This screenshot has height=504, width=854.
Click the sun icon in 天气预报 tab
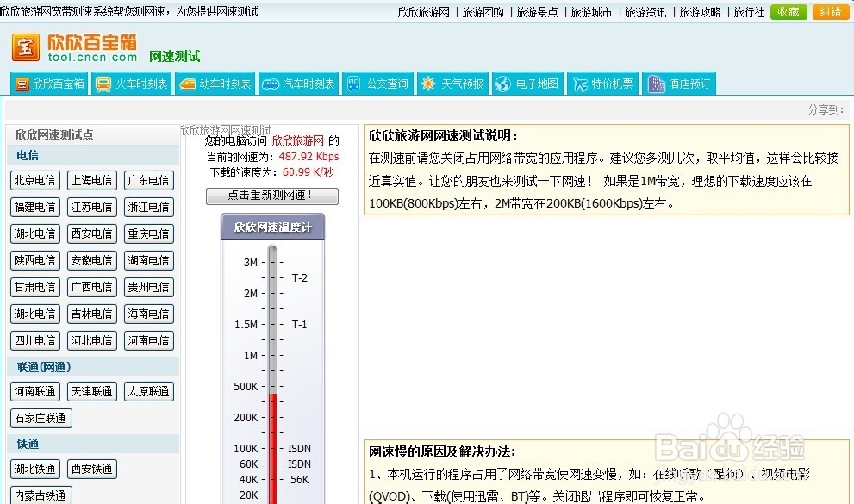[428, 84]
